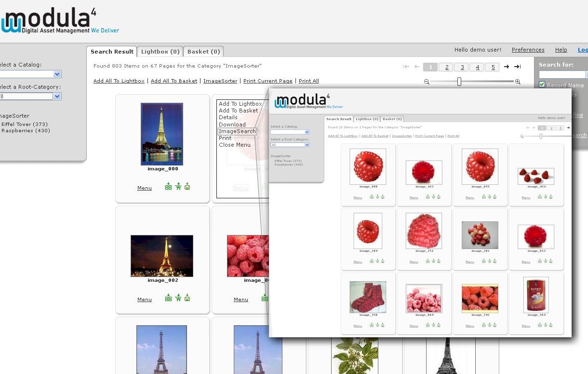Open the image_000 Eiffel Tower night thumbnail

(x=162, y=134)
